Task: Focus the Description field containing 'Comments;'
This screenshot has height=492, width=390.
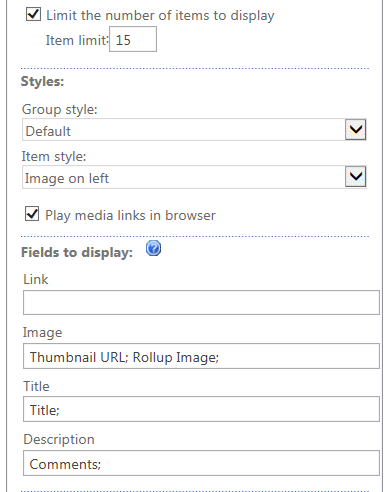Action: (201, 463)
